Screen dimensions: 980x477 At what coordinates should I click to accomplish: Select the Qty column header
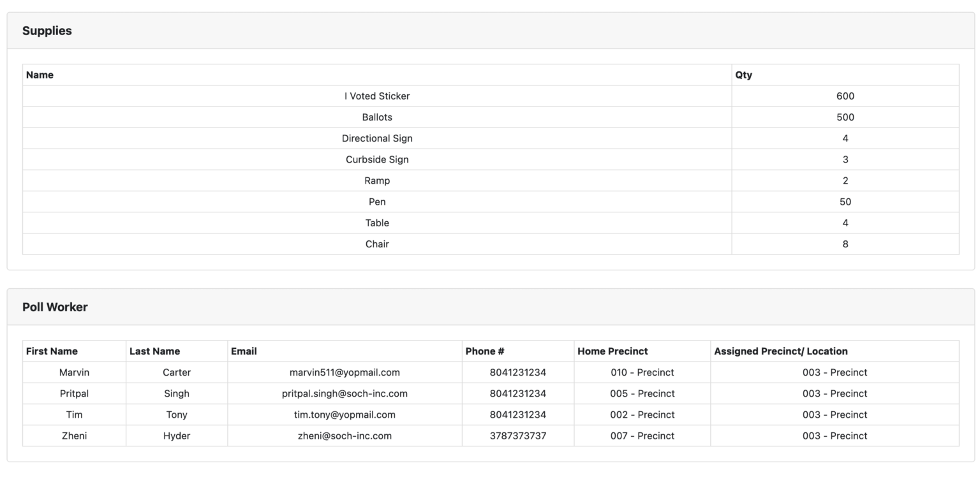(743, 75)
